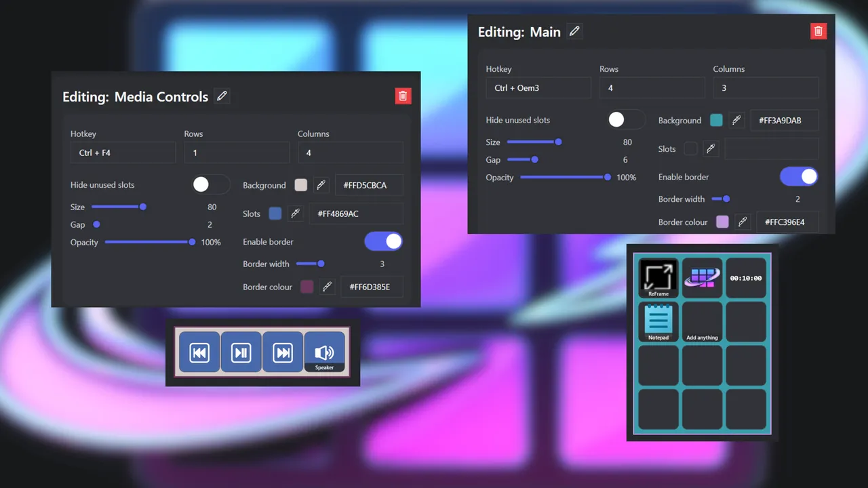Image resolution: width=868 pixels, height=488 pixels.
Task: Toggle Enable border in Media Controls
Action: coord(383,241)
